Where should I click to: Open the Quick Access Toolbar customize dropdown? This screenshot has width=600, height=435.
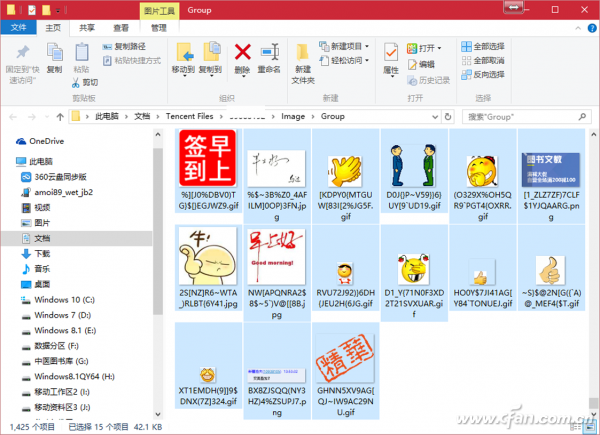(x=58, y=11)
